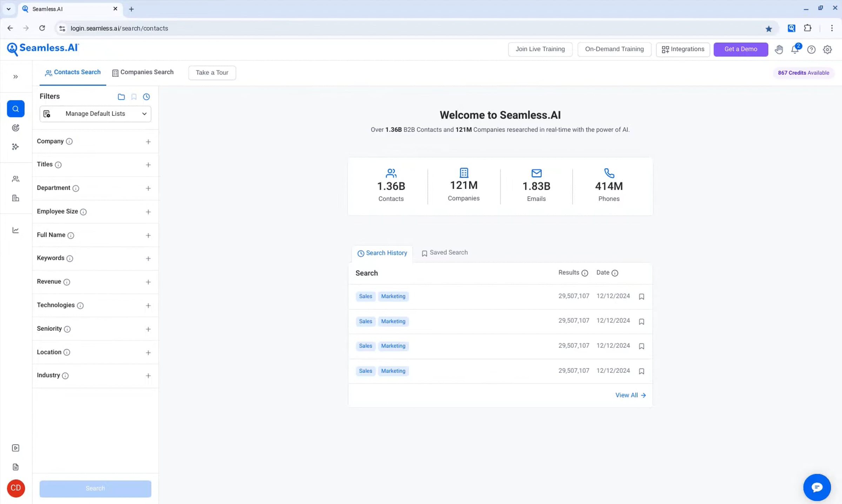Switch to the Saved Search tab
The image size is (842, 504).
point(445,253)
